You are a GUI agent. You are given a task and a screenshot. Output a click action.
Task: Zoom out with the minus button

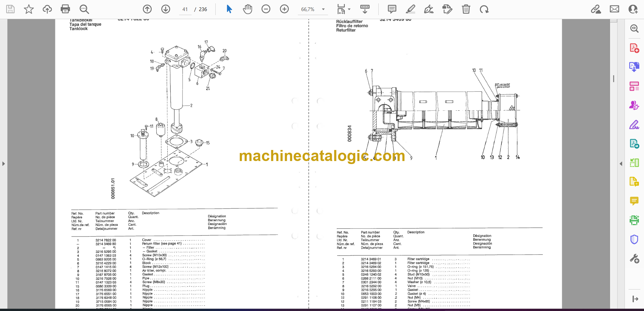click(266, 9)
